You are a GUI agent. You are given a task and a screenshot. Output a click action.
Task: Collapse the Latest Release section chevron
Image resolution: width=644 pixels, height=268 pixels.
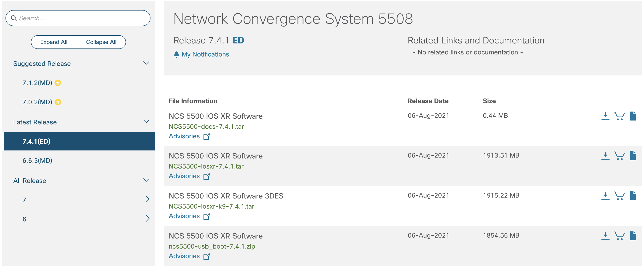coord(146,121)
